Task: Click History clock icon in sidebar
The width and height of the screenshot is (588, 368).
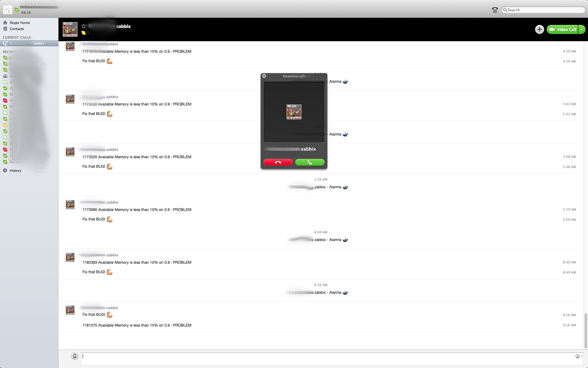Action: (5, 171)
